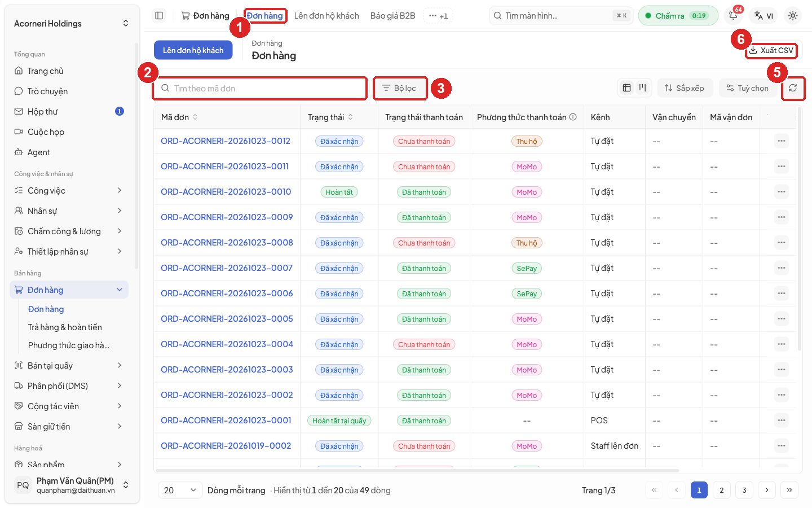Open Trang chủ in the sidebar

click(x=69, y=71)
